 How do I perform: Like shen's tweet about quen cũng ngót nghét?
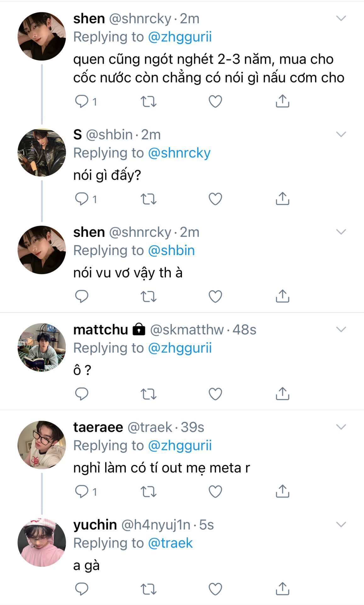click(215, 101)
